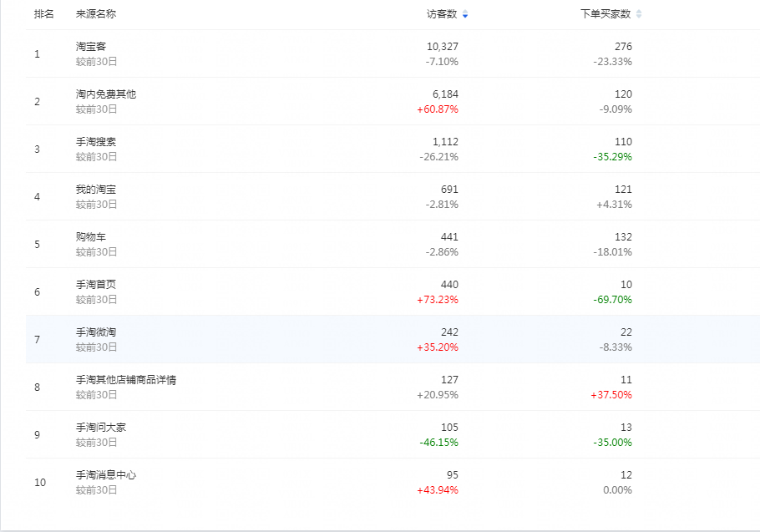Click the -35.29% buyer change

point(613,156)
